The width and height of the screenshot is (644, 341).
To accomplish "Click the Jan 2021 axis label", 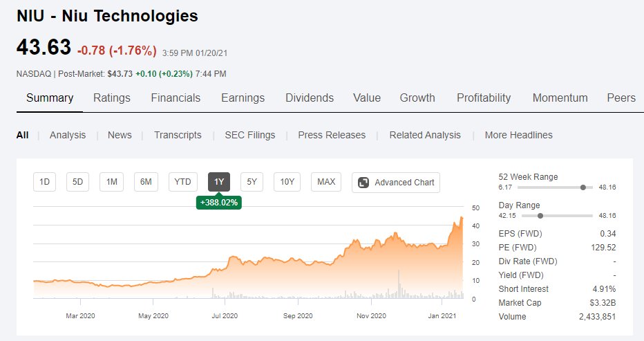I will coord(442,316).
